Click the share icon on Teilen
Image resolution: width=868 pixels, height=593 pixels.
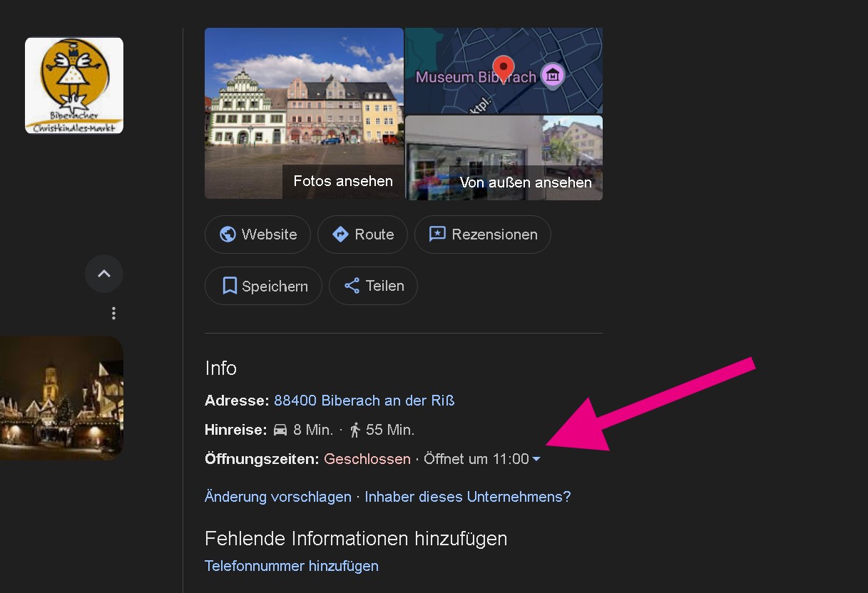pyautogui.click(x=352, y=286)
